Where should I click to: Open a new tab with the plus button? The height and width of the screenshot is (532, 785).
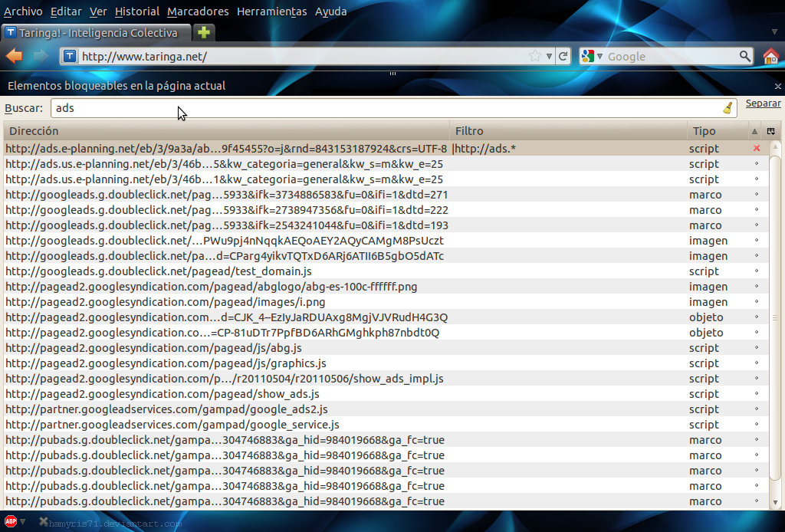click(x=204, y=32)
